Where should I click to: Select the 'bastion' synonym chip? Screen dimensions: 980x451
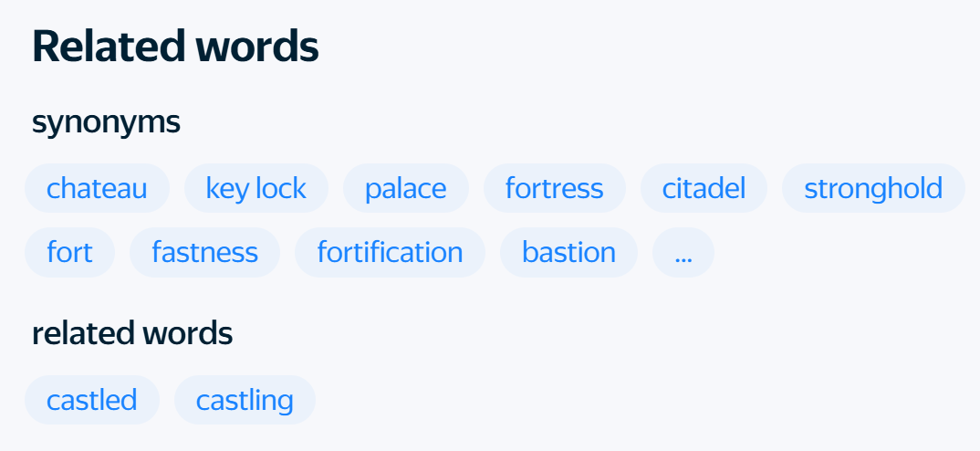tap(568, 252)
